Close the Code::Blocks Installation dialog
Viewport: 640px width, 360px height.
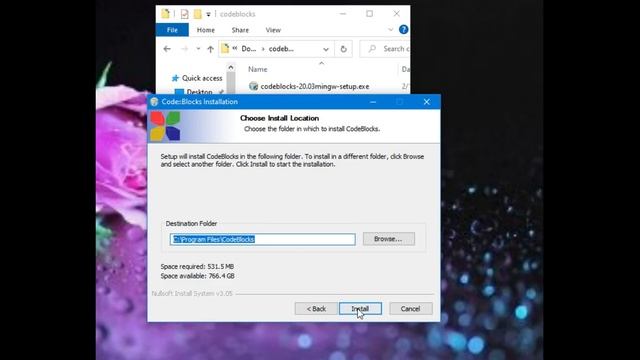[427, 102]
